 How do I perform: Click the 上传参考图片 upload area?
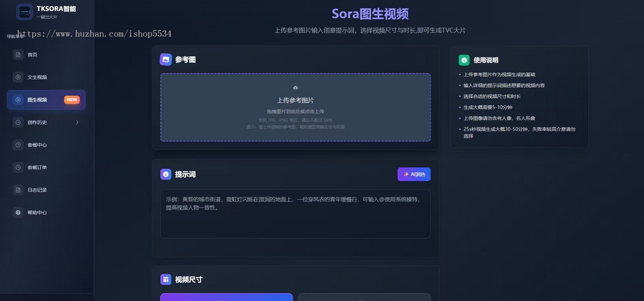[x=295, y=107]
